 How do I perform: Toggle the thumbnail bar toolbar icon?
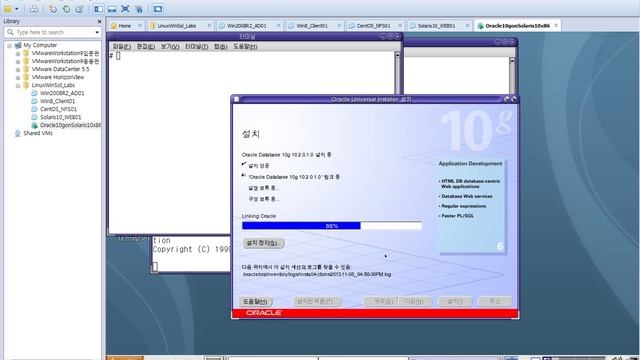(x=112, y=9)
